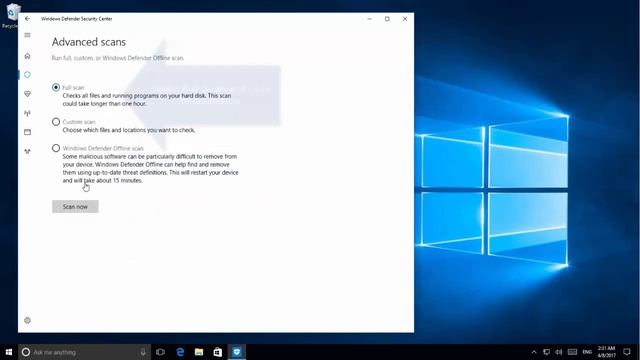Select the Custom scan option

tap(56, 122)
